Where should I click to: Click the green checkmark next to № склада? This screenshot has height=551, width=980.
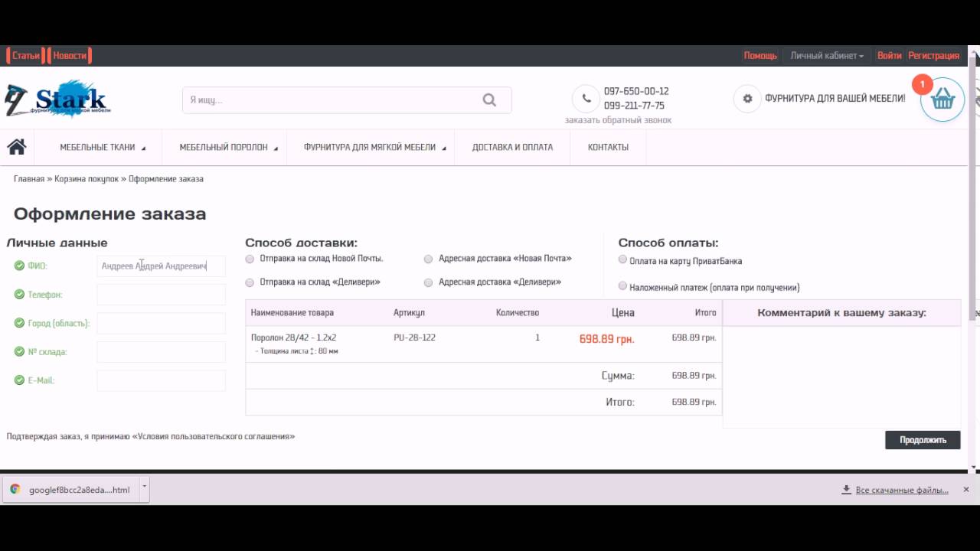(x=19, y=352)
